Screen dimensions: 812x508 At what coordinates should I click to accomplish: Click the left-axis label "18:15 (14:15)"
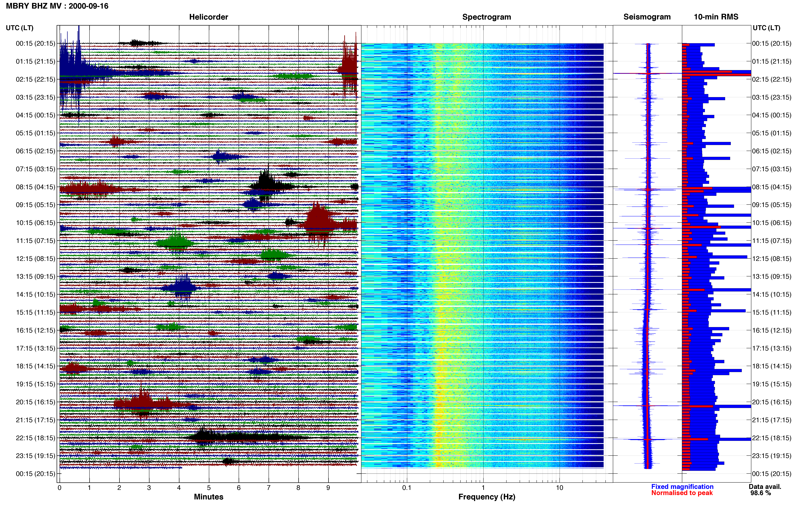click(x=35, y=366)
